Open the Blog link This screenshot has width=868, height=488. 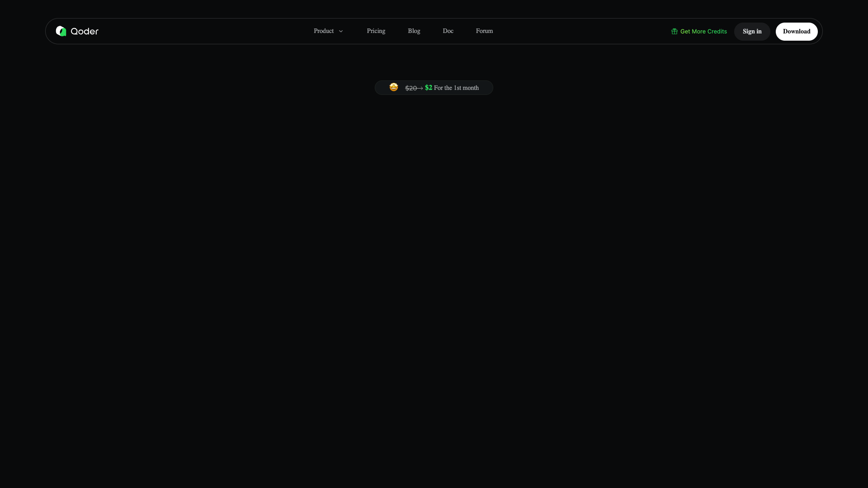[x=414, y=31]
